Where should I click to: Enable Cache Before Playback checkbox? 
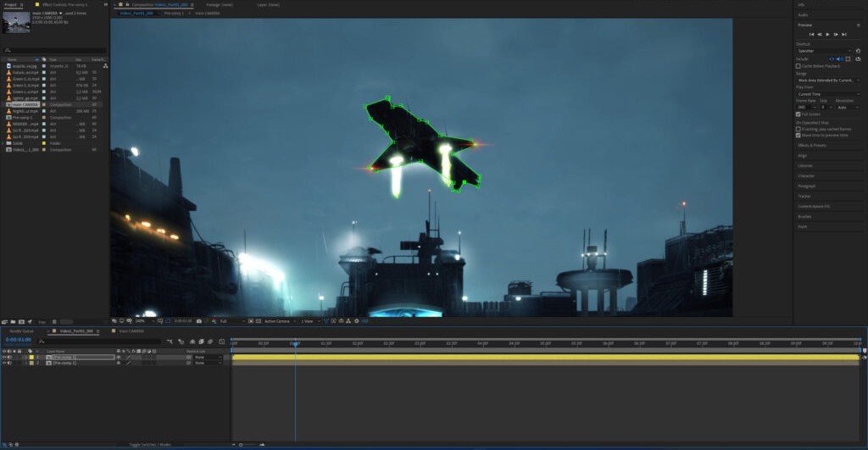click(x=798, y=66)
